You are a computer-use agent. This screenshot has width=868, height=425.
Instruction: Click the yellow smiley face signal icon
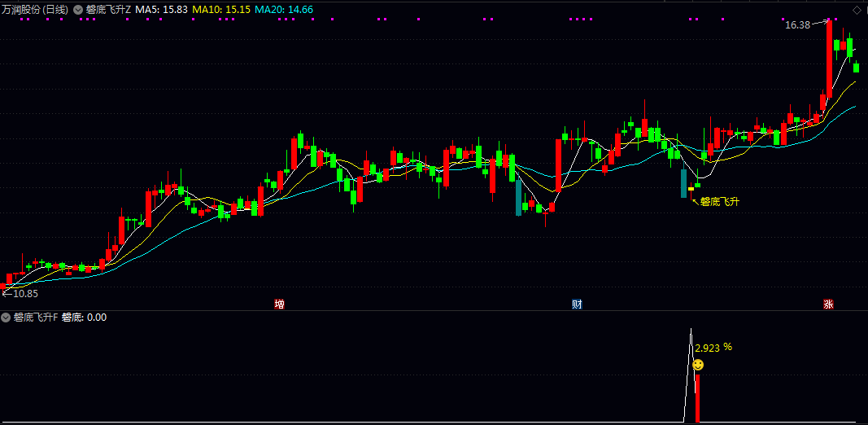(x=698, y=365)
